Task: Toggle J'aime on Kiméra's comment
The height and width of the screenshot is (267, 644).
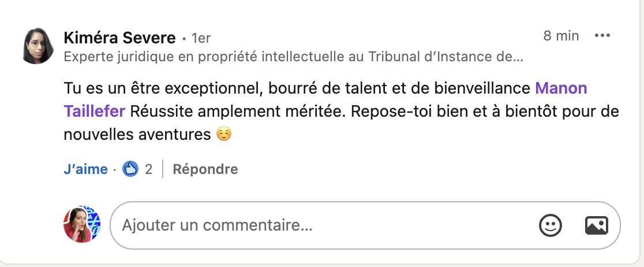Action: tap(85, 169)
